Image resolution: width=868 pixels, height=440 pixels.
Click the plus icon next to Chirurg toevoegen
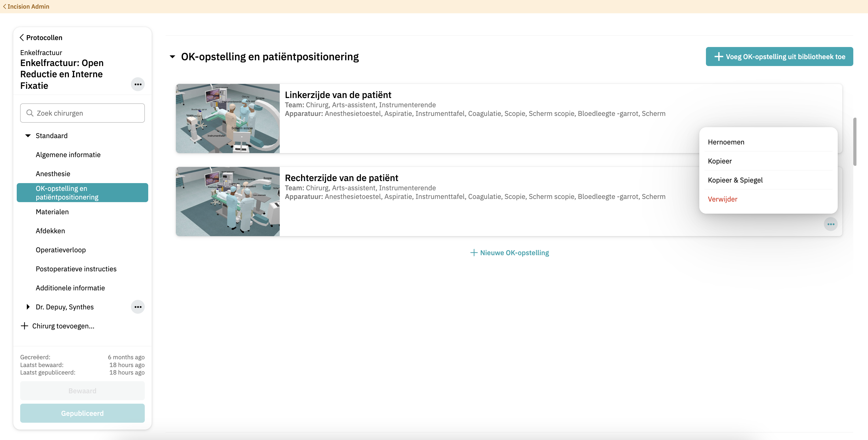pyautogui.click(x=24, y=326)
